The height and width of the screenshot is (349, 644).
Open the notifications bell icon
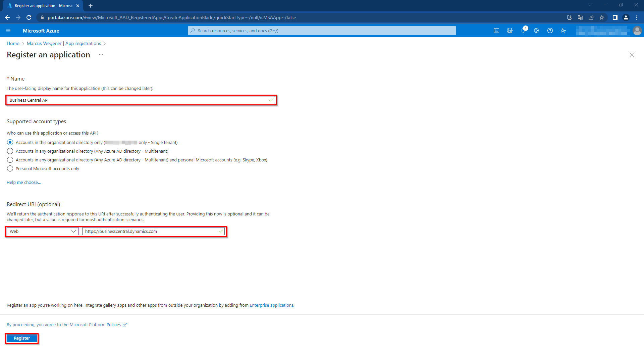(523, 31)
